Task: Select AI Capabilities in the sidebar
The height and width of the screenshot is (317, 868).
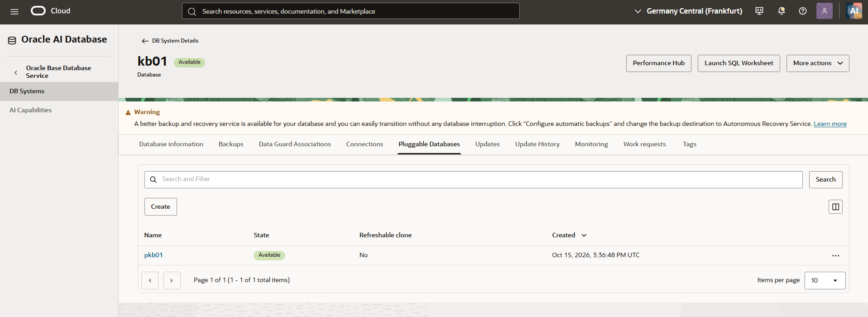Action: pyautogui.click(x=30, y=110)
